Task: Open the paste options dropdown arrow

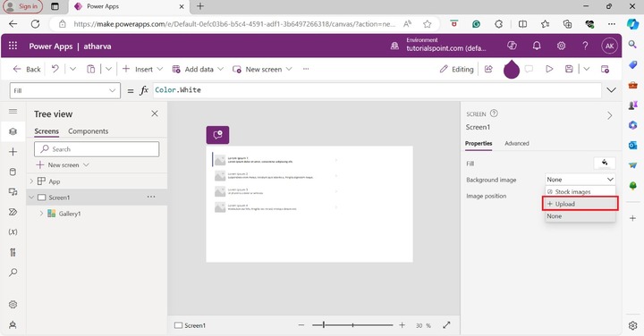Action: (x=108, y=69)
